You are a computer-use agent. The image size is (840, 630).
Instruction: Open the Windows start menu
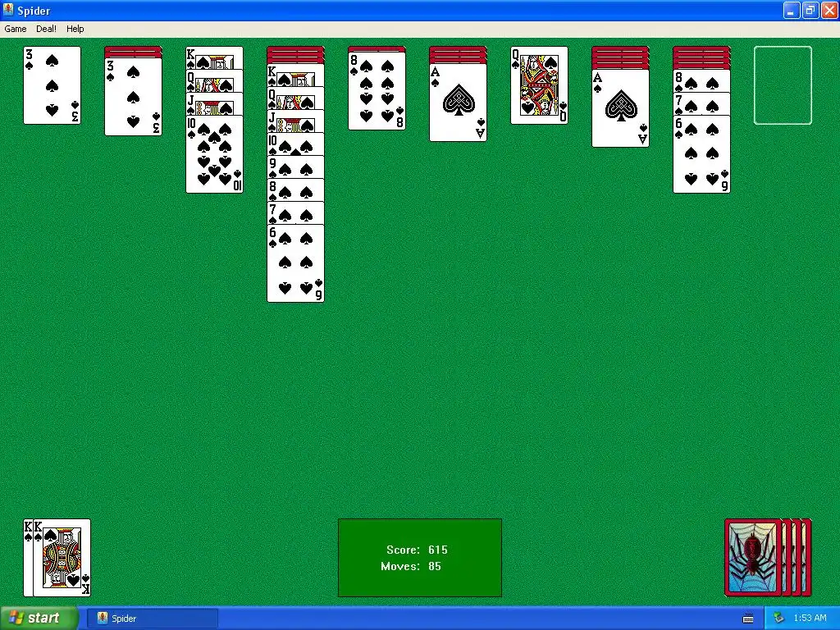(x=39, y=619)
